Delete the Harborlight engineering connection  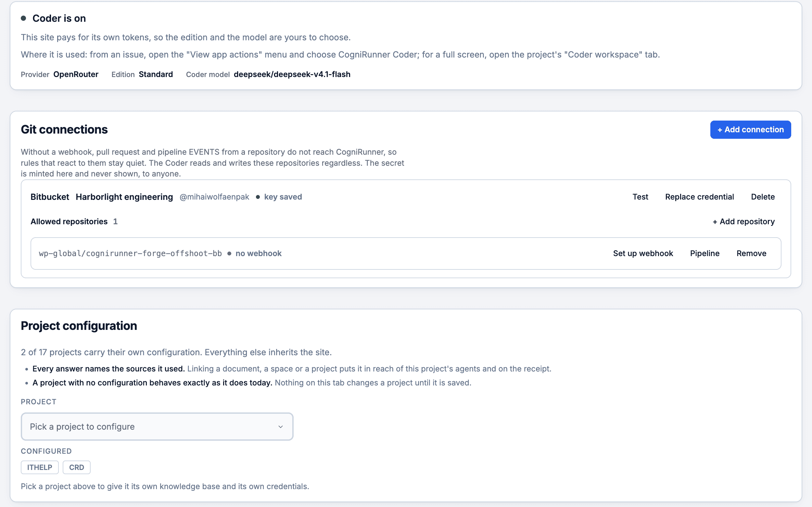pyautogui.click(x=762, y=197)
